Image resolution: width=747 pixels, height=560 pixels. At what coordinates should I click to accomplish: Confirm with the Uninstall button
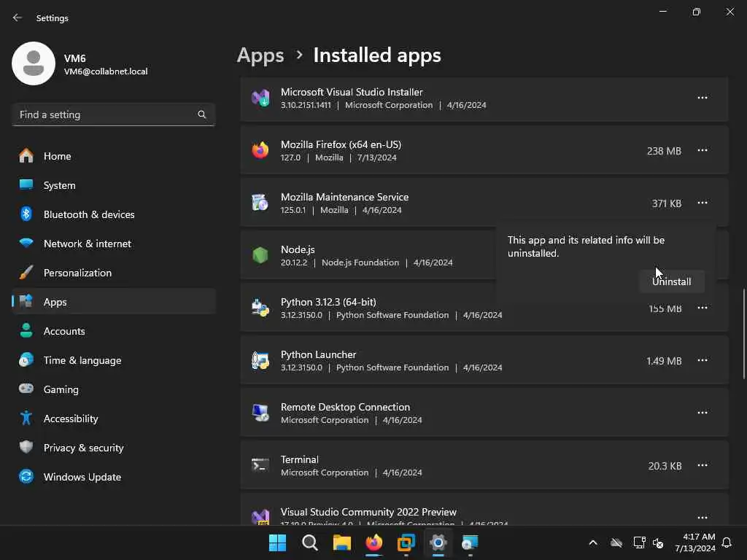pos(671,281)
